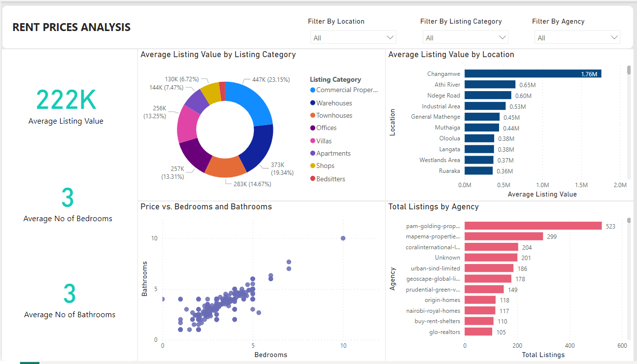637x364 pixels.
Task: Open the Filter By Listing Category dropdown
Action: click(465, 36)
